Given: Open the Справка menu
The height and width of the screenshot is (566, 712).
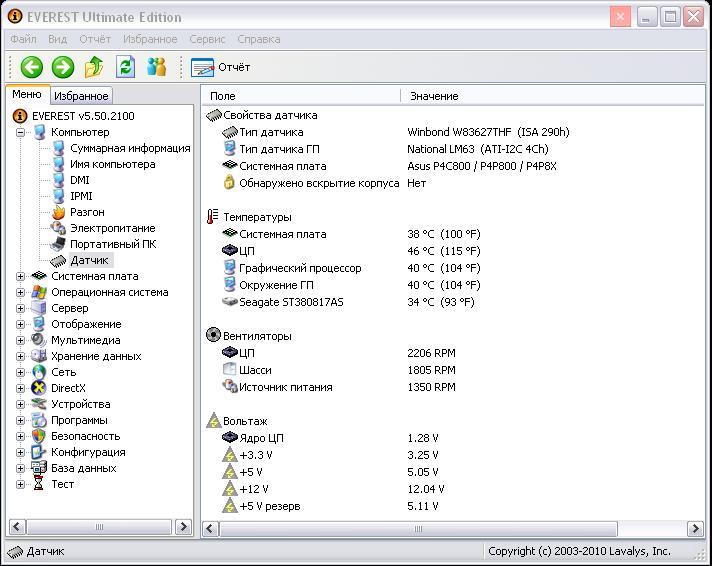Looking at the screenshot, I should tap(258, 39).
